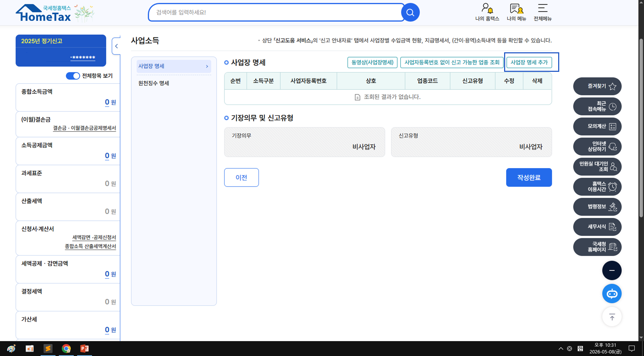644x356 pixels.
Task: Open 법령정보 shortcut
Action: point(597,207)
